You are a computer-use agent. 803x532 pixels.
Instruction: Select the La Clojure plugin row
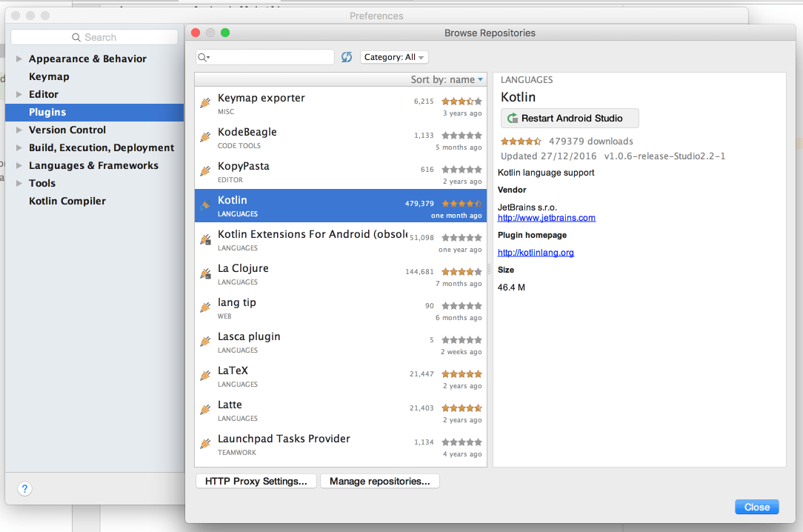coord(341,274)
